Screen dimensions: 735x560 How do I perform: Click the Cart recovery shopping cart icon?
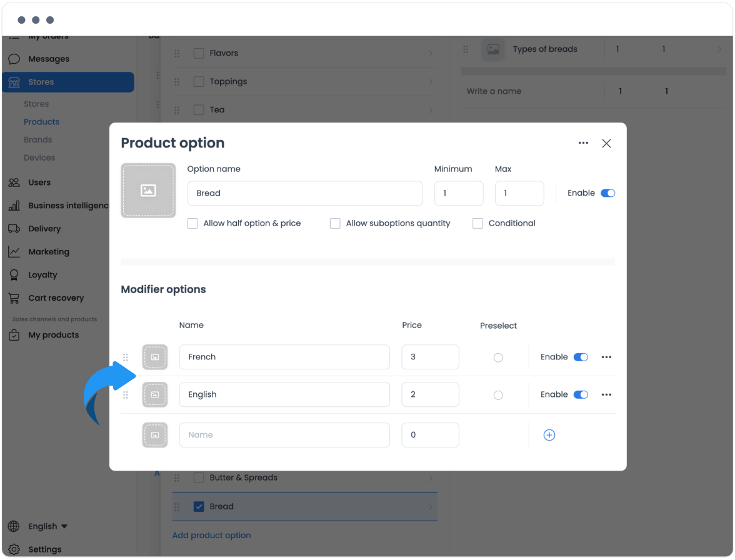[14, 298]
